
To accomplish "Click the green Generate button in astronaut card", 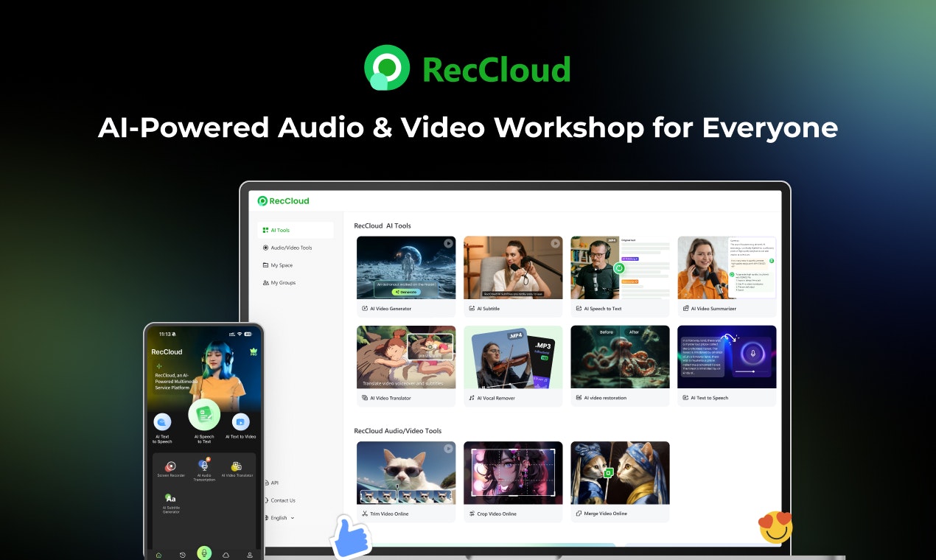I will pos(405,292).
